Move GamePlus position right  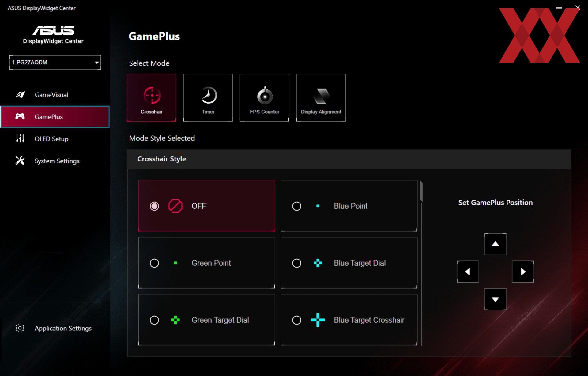523,272
